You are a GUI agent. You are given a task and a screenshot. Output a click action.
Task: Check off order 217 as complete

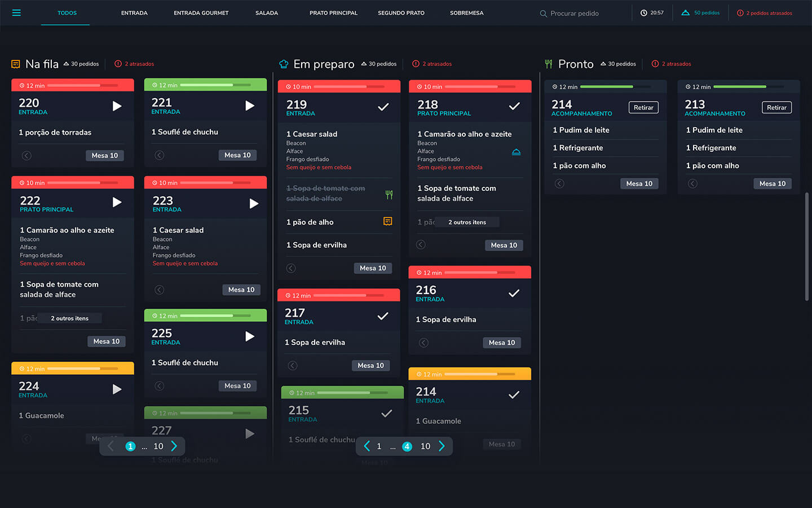[x=382, y=316]
